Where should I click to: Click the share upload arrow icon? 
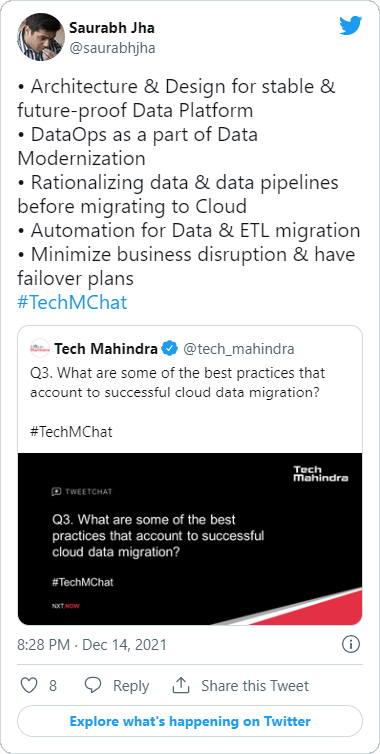click(x=180, y=685)
